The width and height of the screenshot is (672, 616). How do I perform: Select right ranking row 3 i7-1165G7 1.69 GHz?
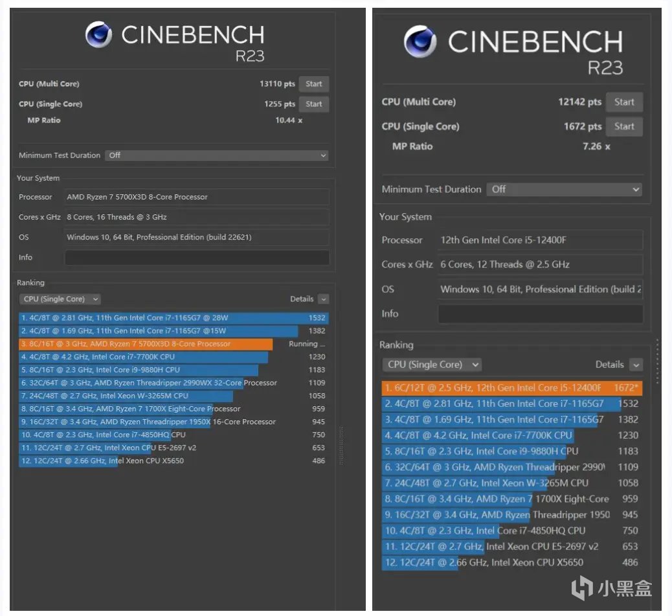coord(512,420)
